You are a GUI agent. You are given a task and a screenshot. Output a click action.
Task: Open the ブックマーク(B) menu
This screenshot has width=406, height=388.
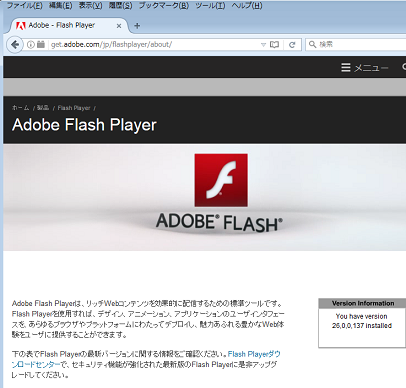164,5
